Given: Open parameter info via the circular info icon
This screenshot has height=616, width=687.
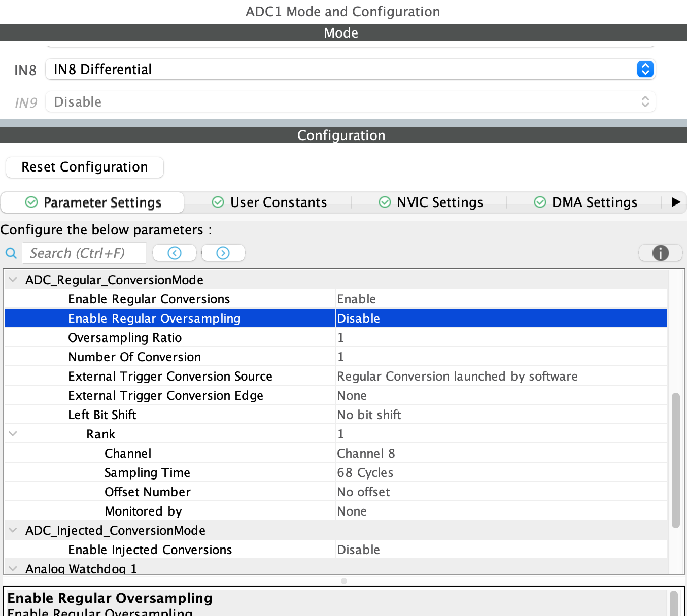Looking at the screenshot, I should [x=660, y=252].
